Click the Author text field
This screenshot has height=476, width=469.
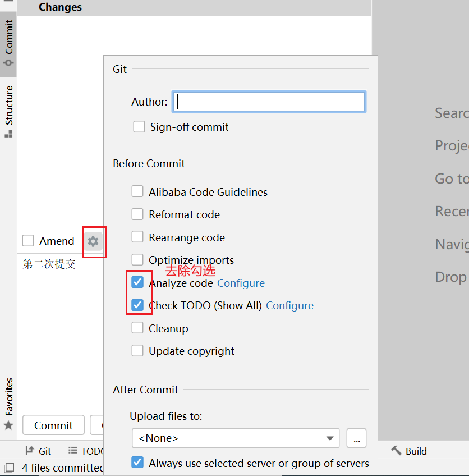(269, 102)
